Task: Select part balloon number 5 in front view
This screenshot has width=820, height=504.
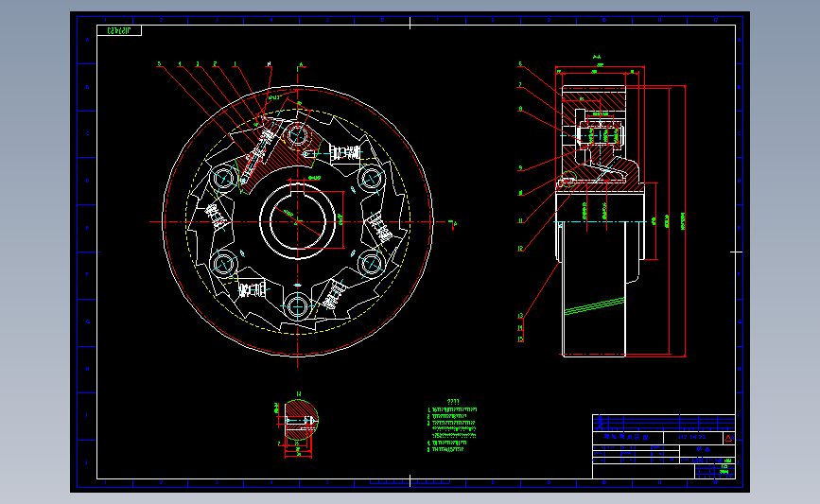Action: click(x=160, y=64)
